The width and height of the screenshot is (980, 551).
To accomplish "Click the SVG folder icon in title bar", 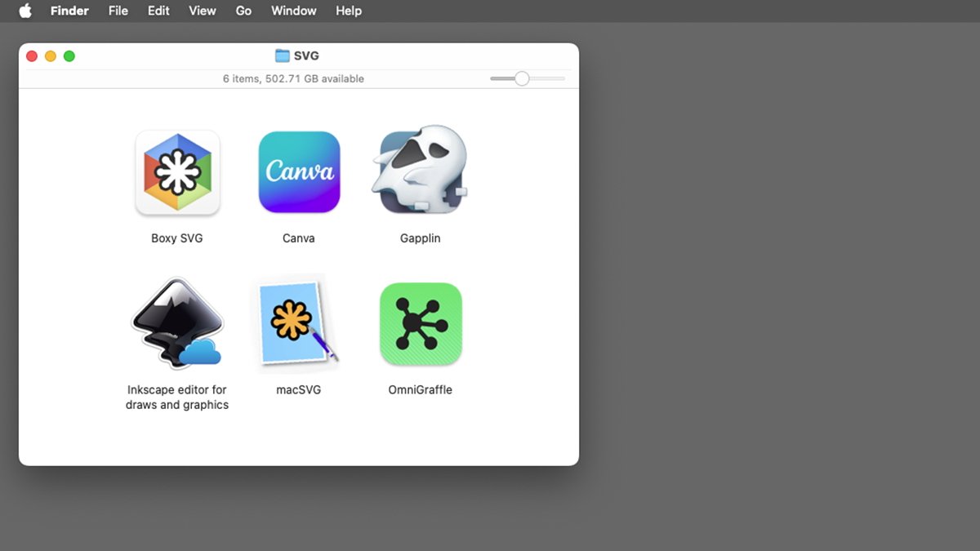I will click(283, 56).
